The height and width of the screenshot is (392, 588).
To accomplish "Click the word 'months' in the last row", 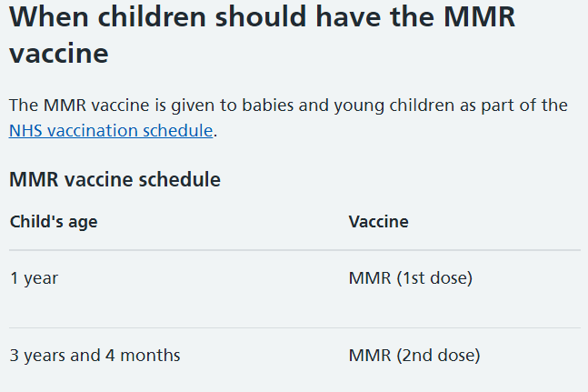I will click(150, 356).
